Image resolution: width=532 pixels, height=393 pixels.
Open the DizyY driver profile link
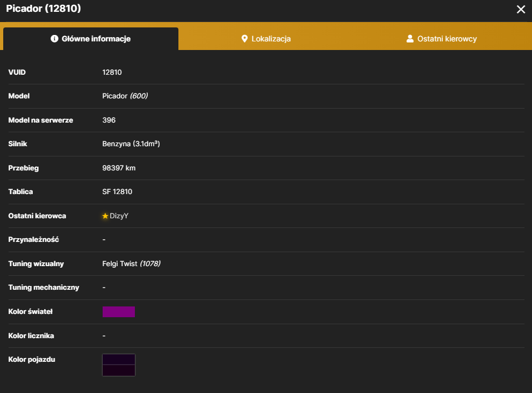coord(119,216)
